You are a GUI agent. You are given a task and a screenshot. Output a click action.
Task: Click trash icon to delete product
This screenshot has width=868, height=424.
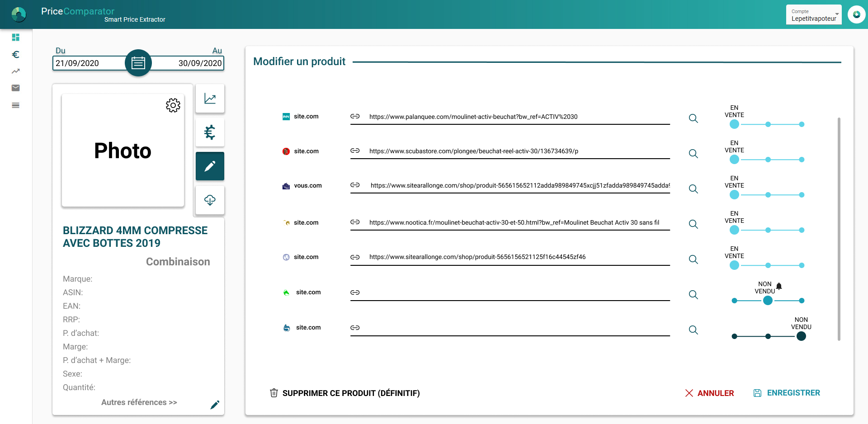274,393
